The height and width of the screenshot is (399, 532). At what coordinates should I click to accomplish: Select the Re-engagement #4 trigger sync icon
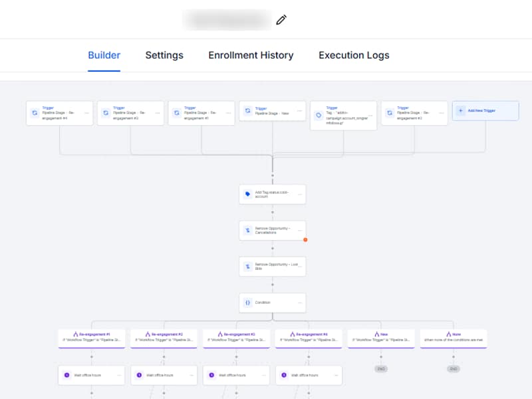[35, 113]
